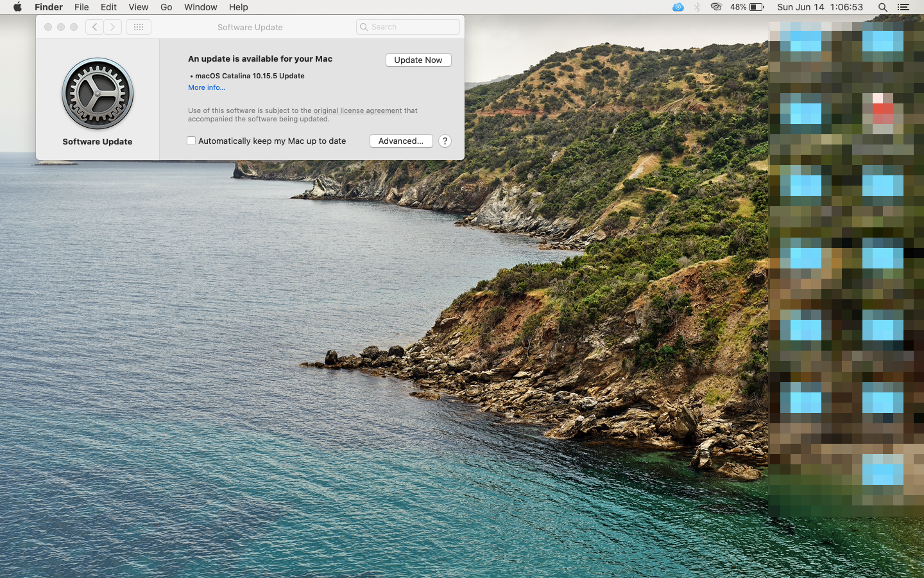Click the Bluetooth status icon
Screen dimensions: 924x578
click(697, 7)
